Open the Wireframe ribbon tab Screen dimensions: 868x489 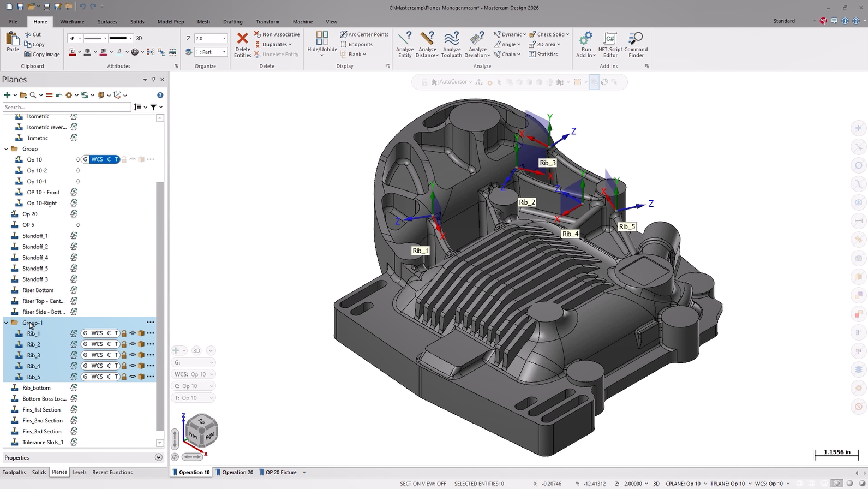[72, 22]
